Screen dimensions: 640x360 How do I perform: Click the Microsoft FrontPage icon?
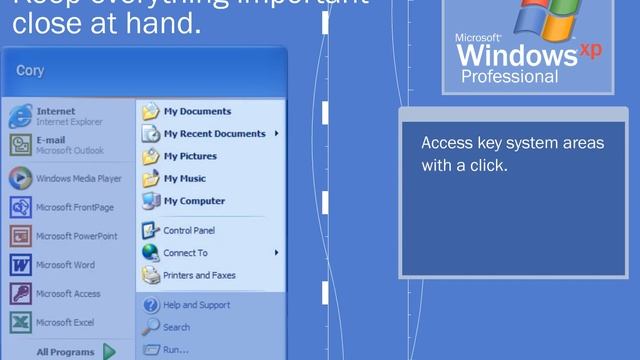(x=20, y=207)
